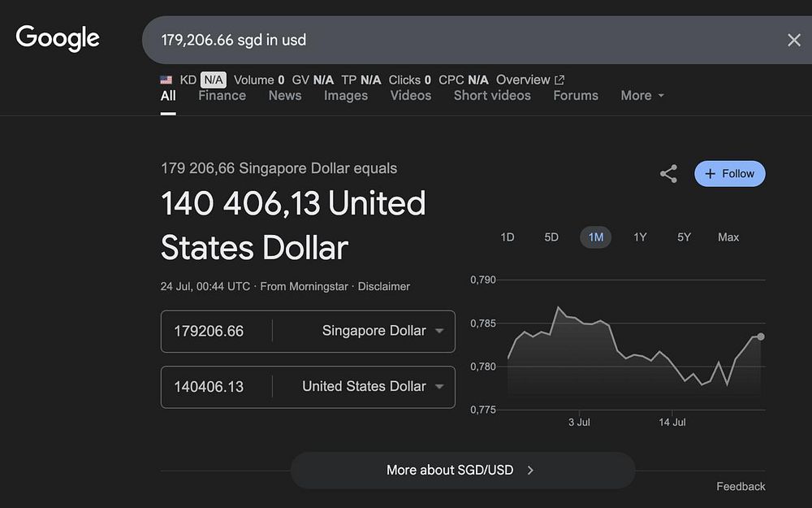Click the 179 206,66 Singapore Dollar equals text
812x508 pixels.
(279, 168)
